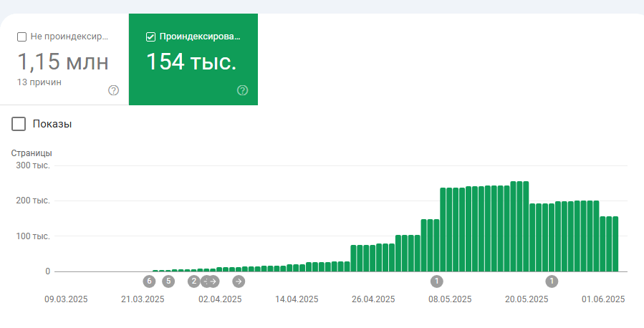Image resolution: width=644 pixels, height=328 pixels.
Task: Click the date label 26.04.2025
Action: [373, 299]
